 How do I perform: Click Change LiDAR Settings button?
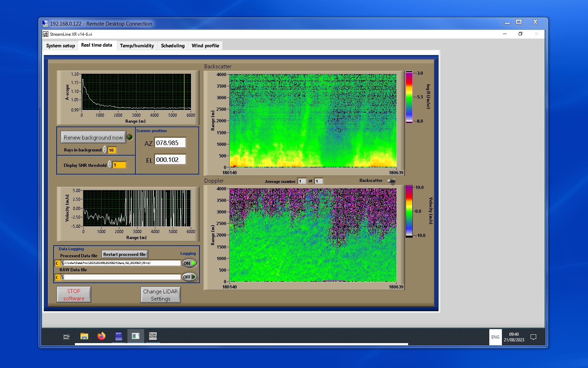click(x=161, y=295)
